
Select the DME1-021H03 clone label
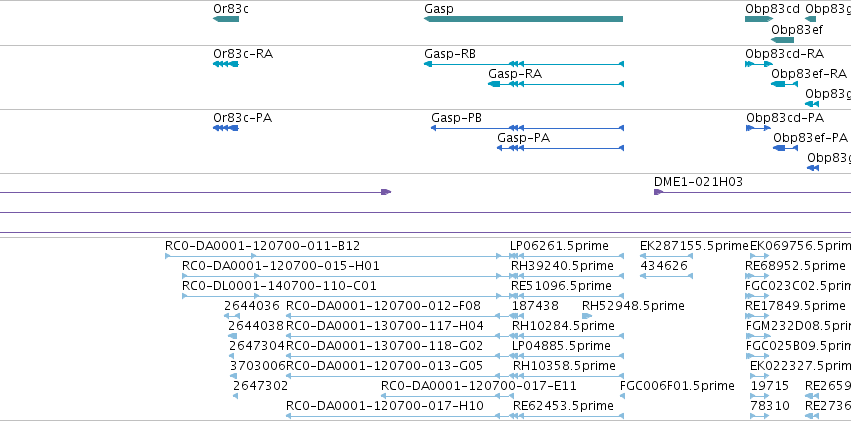(x=698, y=182)
